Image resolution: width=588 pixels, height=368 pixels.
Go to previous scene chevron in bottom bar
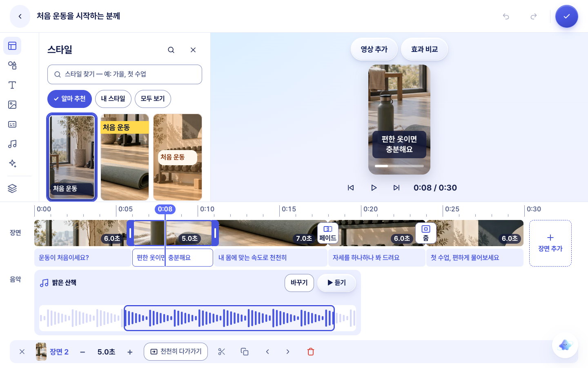coord(267,352)
